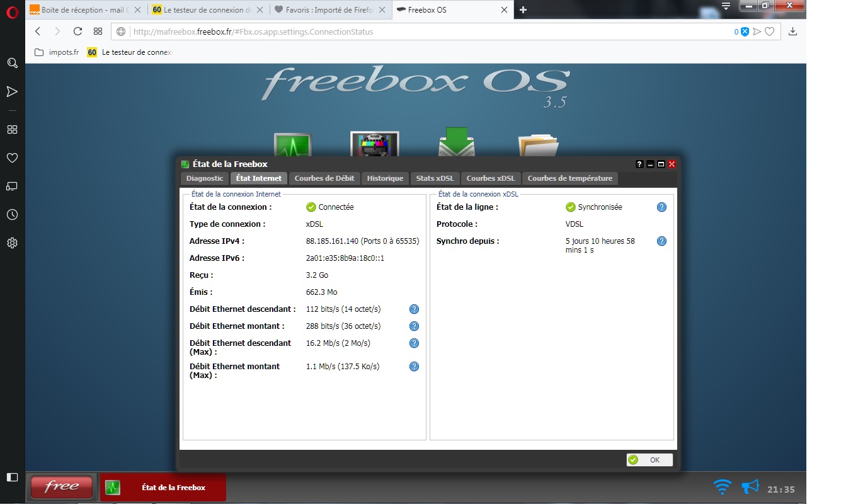Screen dimensions: 858x504
Task: Add page to bookmarks with heart icon
Action: tap(769, 31)
